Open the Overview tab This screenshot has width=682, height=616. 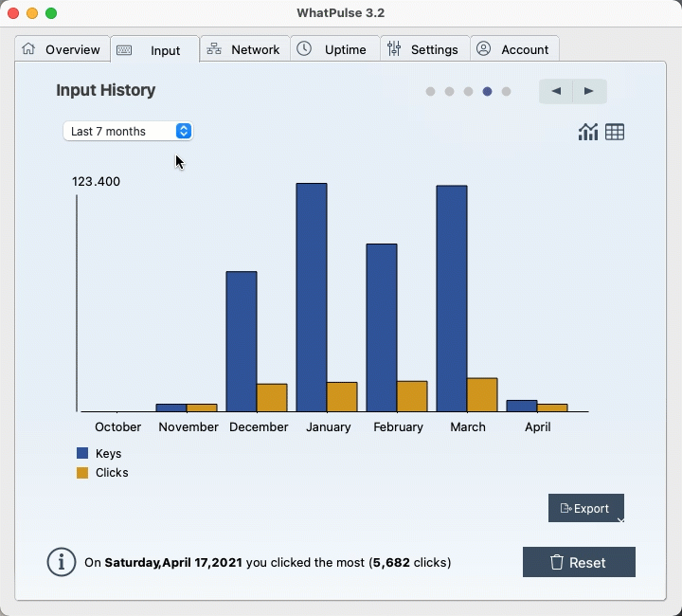coord(62,49)
